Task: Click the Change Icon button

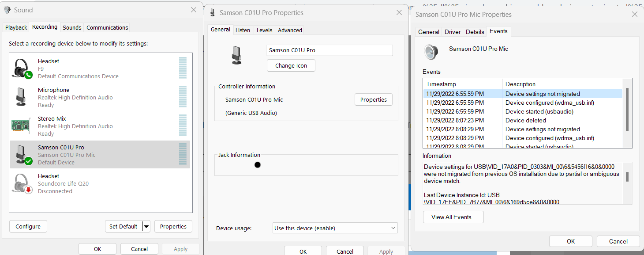Action: click(291, 65)
